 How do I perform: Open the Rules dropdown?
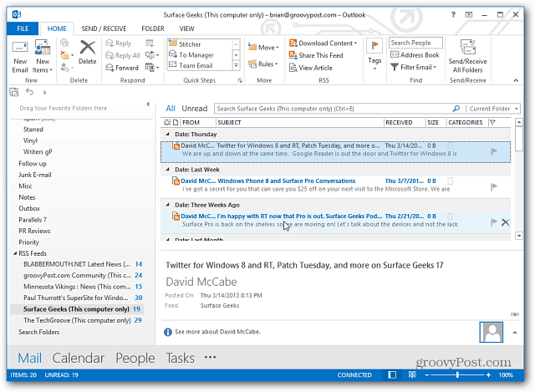point(263,64)
